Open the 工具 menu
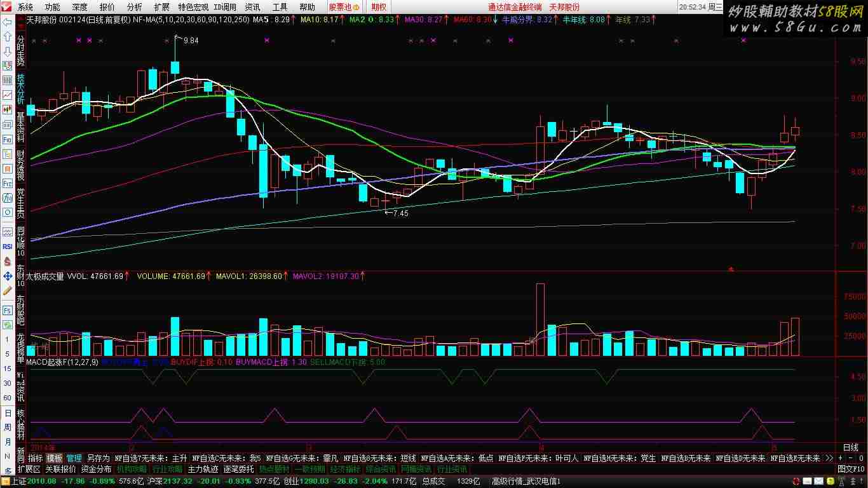Image resolution: width=868 pixels, height=488 pixels. pyautogui.click(x=280, y=7)
